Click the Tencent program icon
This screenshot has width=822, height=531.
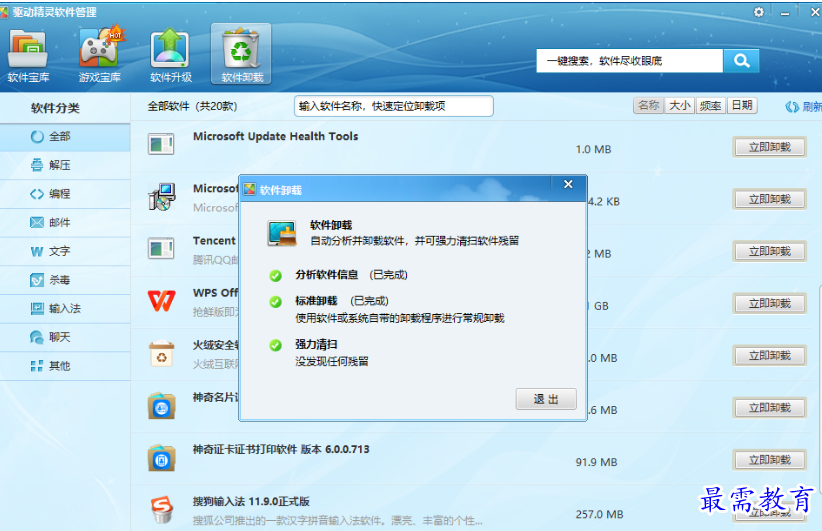point(161,248)
